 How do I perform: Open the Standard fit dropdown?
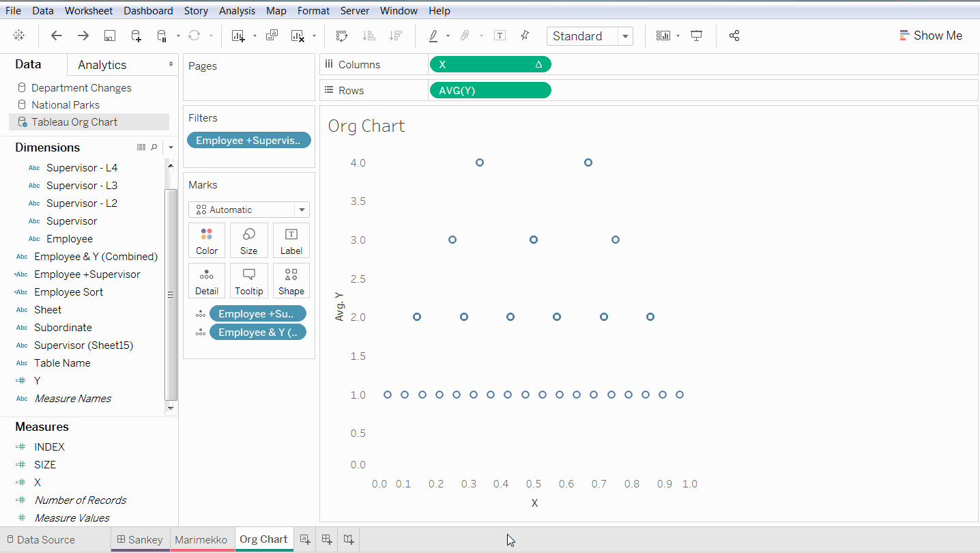click(624, 36)
